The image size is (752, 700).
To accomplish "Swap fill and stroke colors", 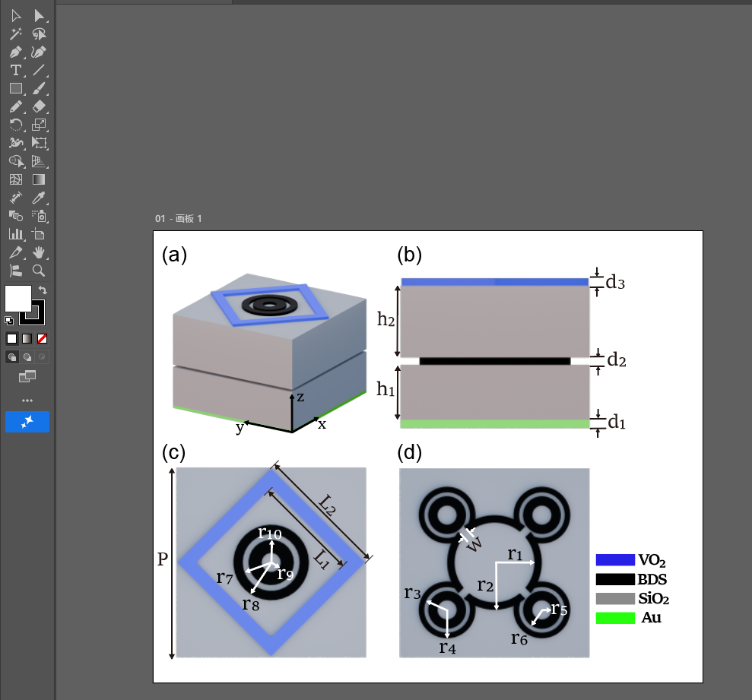I will click(43, 290).
